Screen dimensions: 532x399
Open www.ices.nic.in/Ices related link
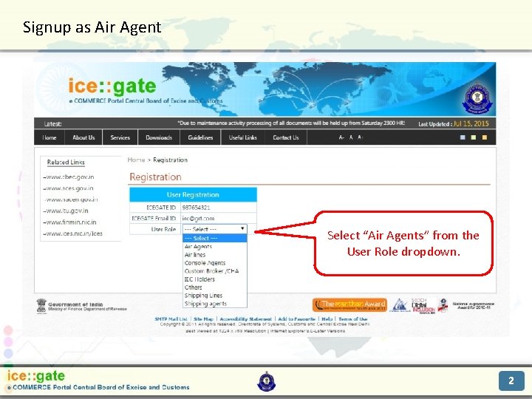(73, 233)
